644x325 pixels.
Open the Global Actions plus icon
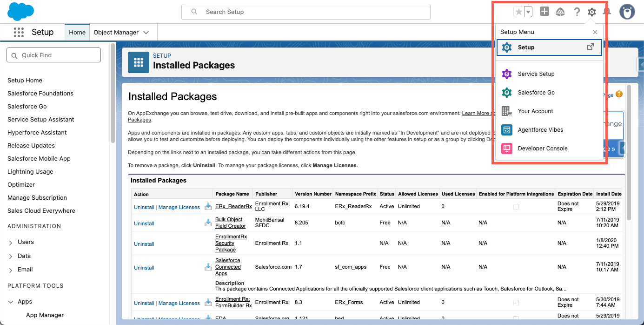(544, 12)
